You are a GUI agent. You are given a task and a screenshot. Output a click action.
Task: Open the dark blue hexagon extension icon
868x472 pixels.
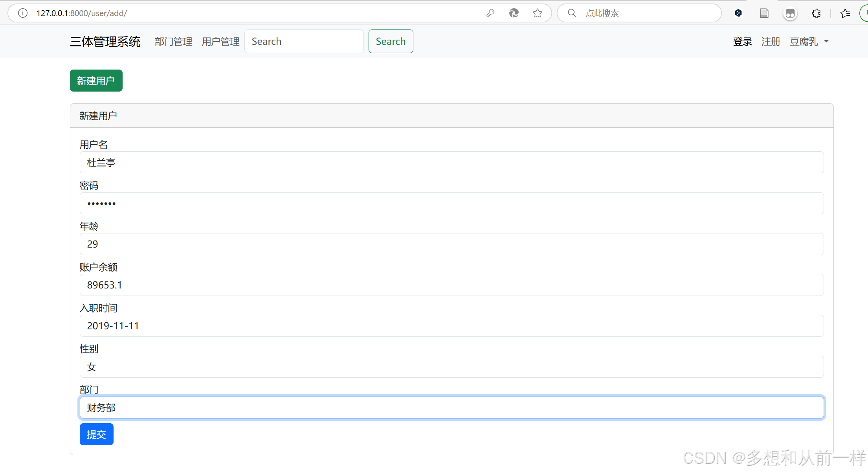tap(738, 13)
